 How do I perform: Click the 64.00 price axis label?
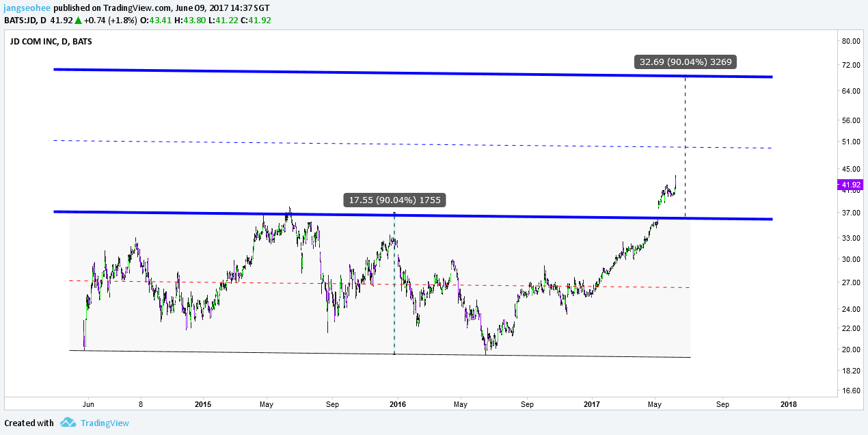click(850, 91)
